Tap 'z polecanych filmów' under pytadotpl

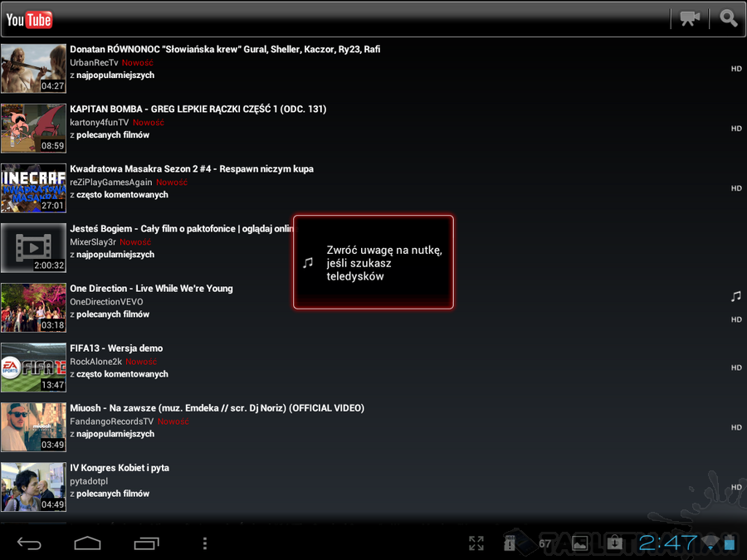(x=110, y=494)
